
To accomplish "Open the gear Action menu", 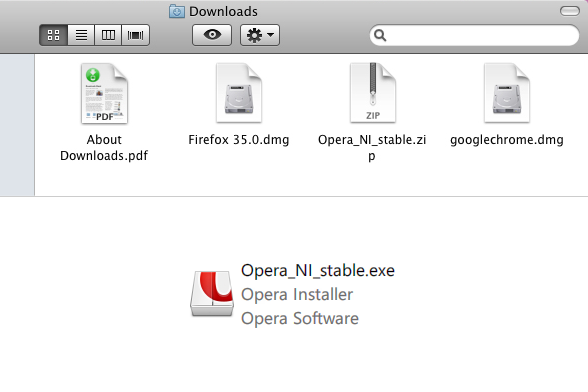I will 260,35.
